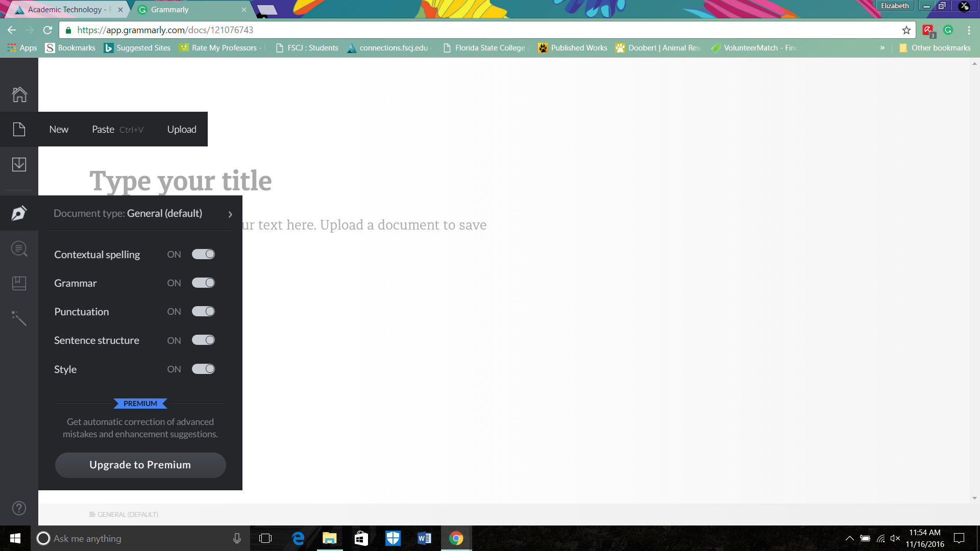This screenshot has height=551, width=980.
Task: Open the Published Works bookmark
Action: point(573,48)
